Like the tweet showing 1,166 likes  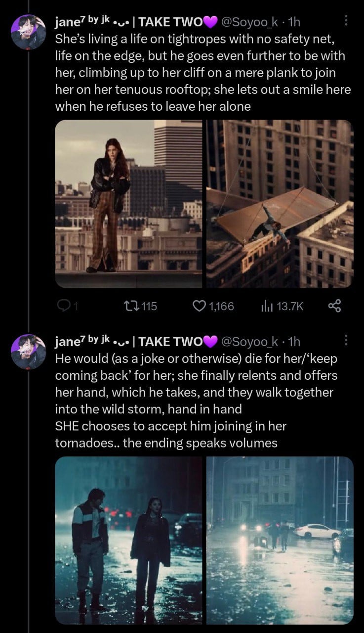click(213, 306)
